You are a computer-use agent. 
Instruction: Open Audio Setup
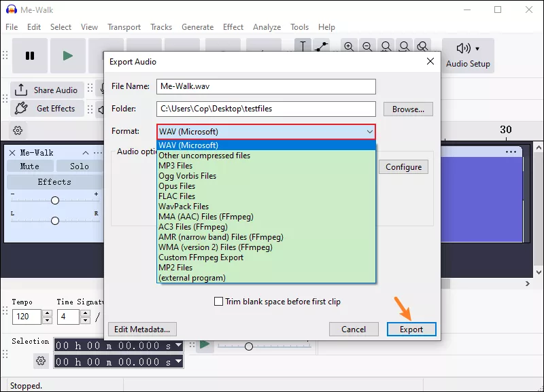(x=468, y=56)
